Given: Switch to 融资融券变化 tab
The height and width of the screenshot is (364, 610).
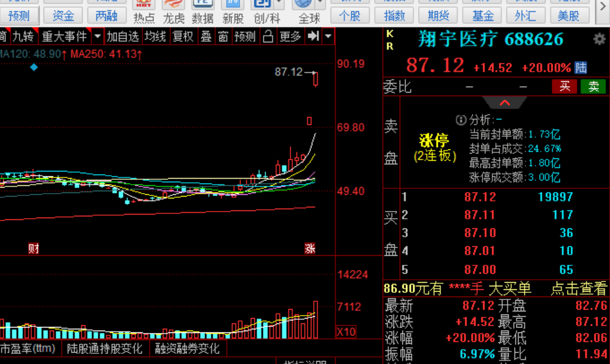Looking at the screenshot, I should pos(187,348).
